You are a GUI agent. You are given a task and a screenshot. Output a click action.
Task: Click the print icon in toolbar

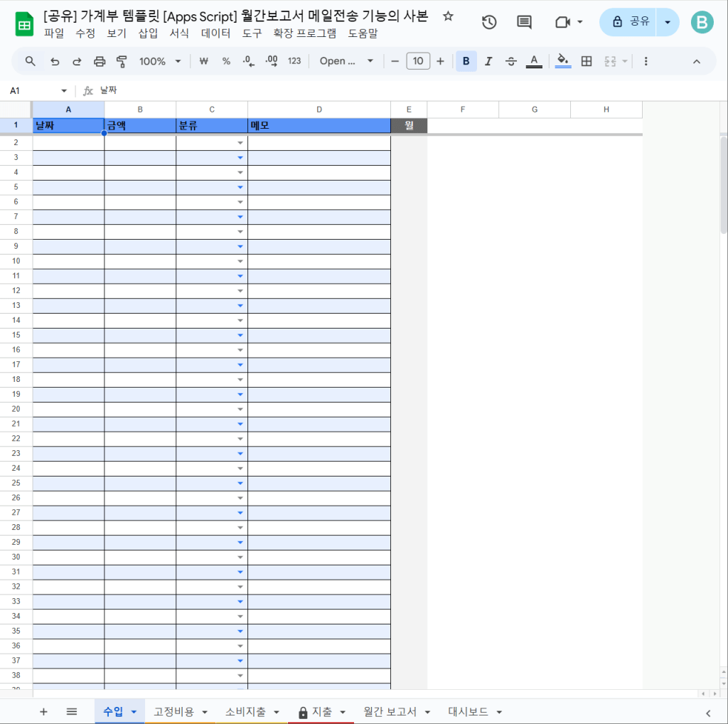tap(100, 61)
